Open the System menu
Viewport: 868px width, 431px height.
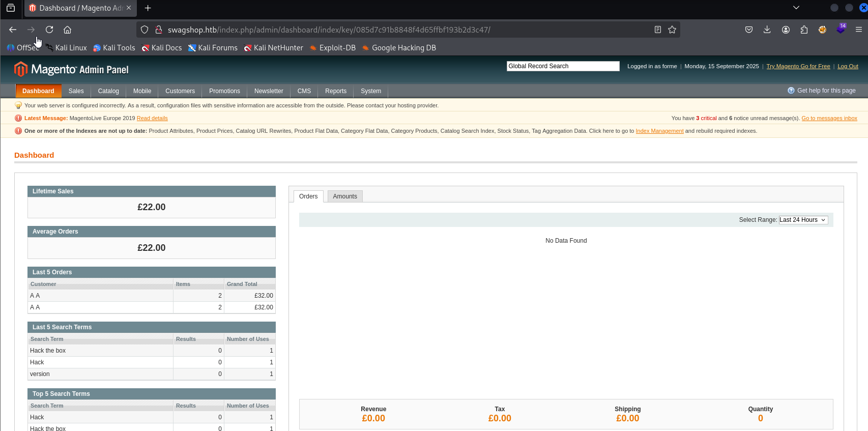tap(371, 91)
